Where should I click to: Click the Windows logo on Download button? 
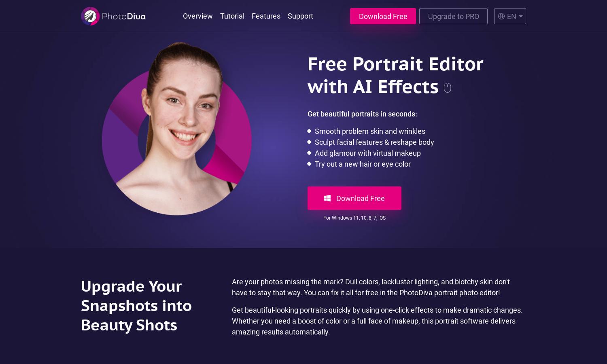[x=327, y=198]
